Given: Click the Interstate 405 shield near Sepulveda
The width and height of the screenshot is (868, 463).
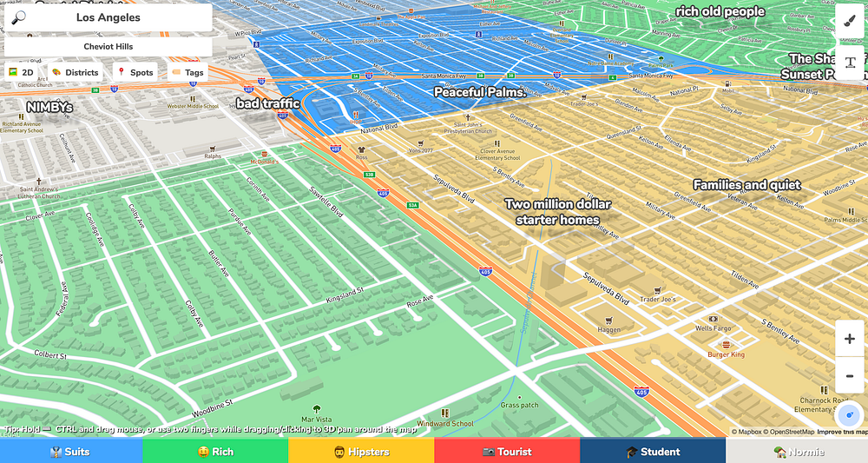Looking at the screenshot, I should pos(485,271).
